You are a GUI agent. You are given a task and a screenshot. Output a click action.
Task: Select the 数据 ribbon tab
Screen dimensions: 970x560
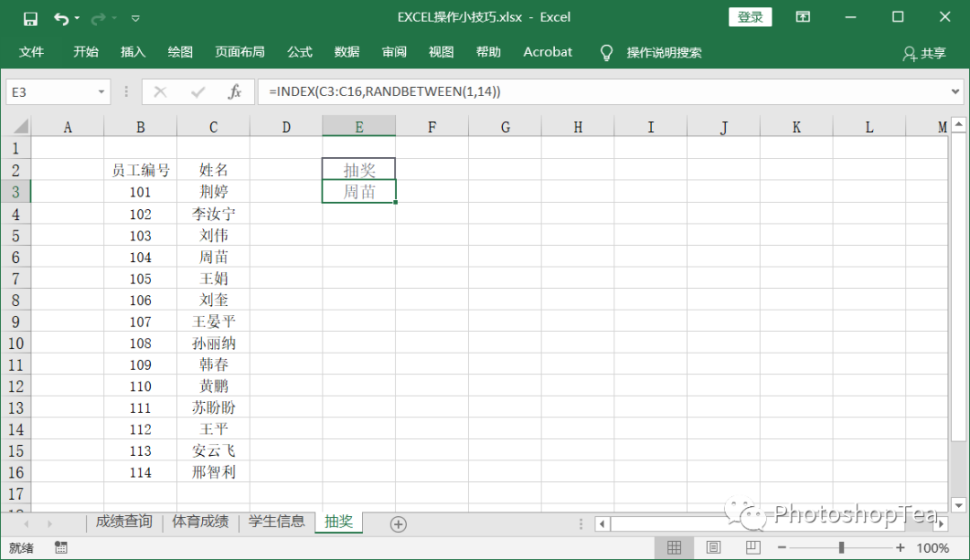click(347, 52)
